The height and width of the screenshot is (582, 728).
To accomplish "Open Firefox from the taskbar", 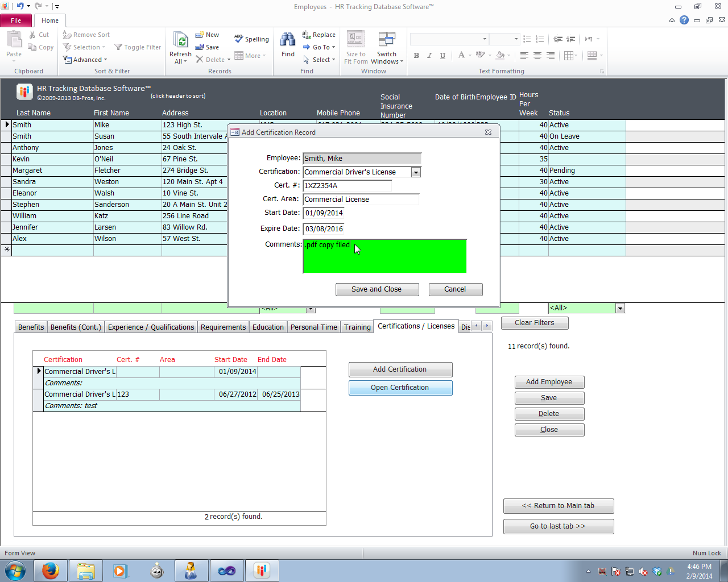I will point(51,570).
